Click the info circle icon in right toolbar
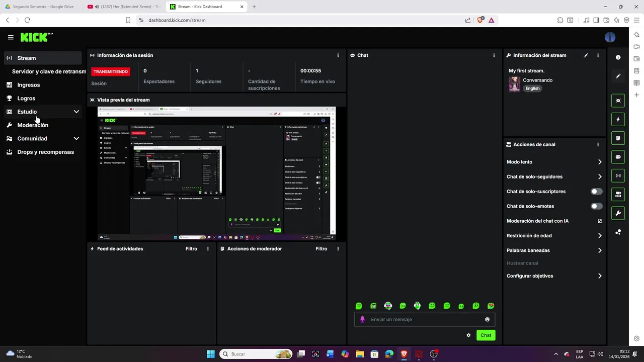The height and width of the screenshot is (362, 644). 618,57
